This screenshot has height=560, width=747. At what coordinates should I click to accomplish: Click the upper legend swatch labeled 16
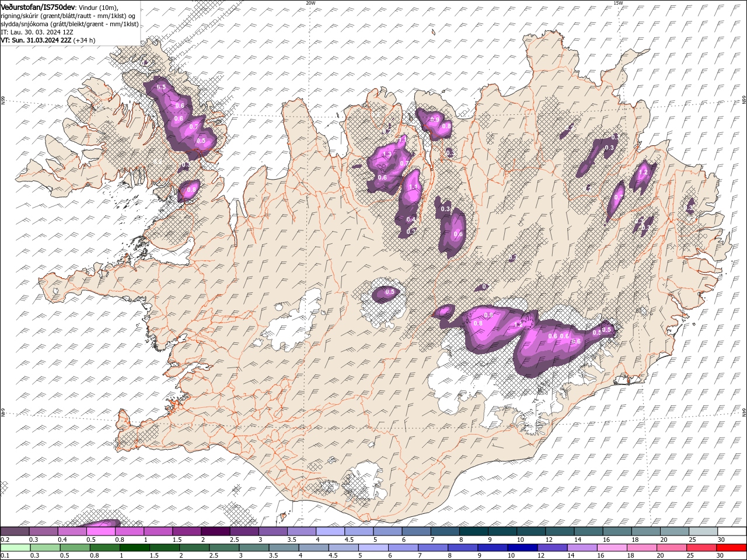(x=616, y=531)
